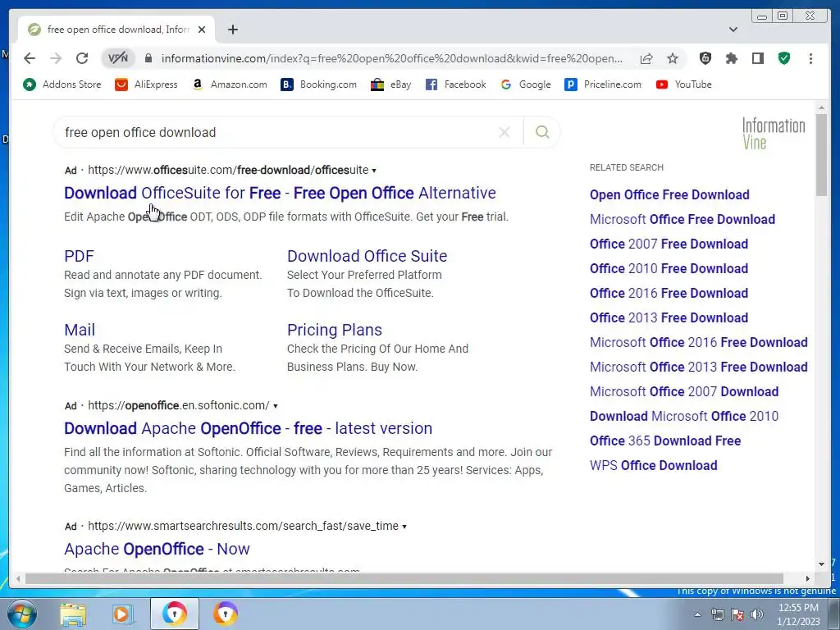Expand softonic.com ad URL dropdown arrow
The width and height of the screenshot is (840, 630).
[276, 406]
